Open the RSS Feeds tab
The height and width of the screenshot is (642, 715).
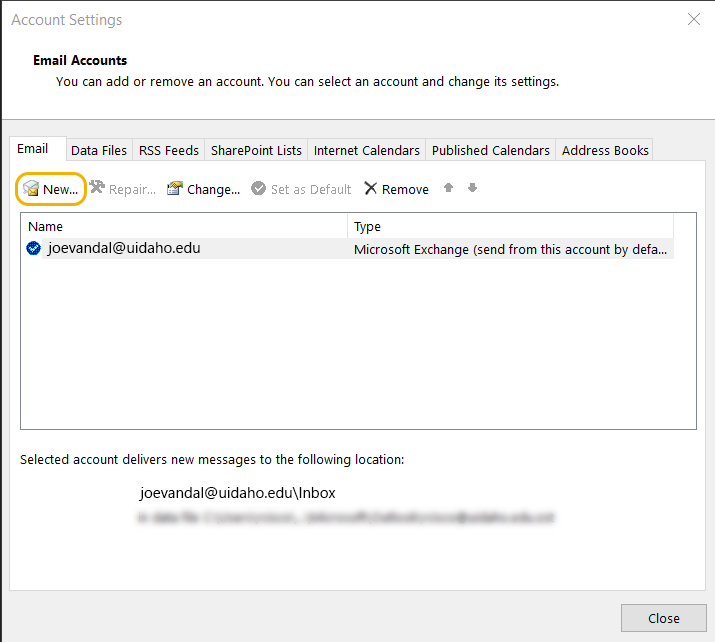[168, 151]
